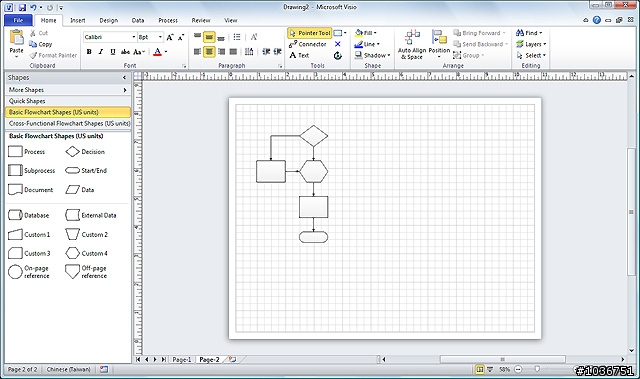The width and height of the screenshot is (640, 379).
Task: Open the Layers dropdown
Action: tap(531, 44)
